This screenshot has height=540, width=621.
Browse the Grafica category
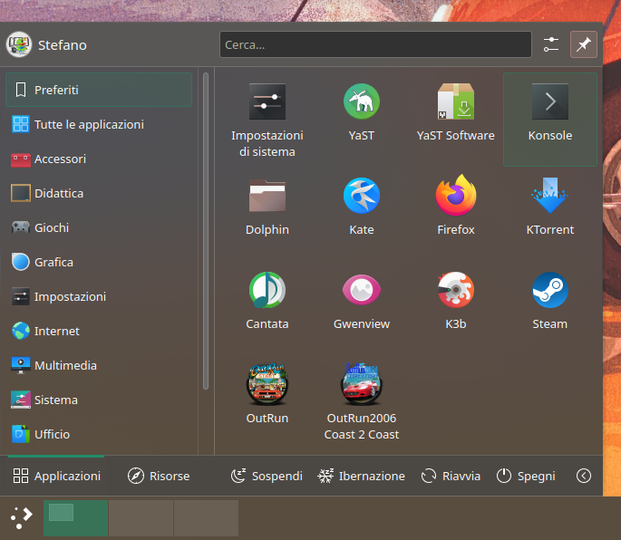click(x=99, y=262)
